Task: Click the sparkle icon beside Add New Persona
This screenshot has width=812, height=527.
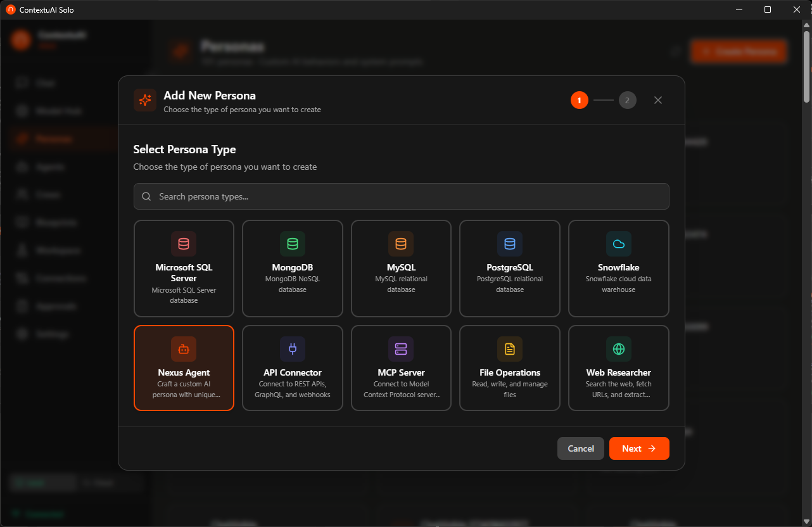Action: click(145, 99)
